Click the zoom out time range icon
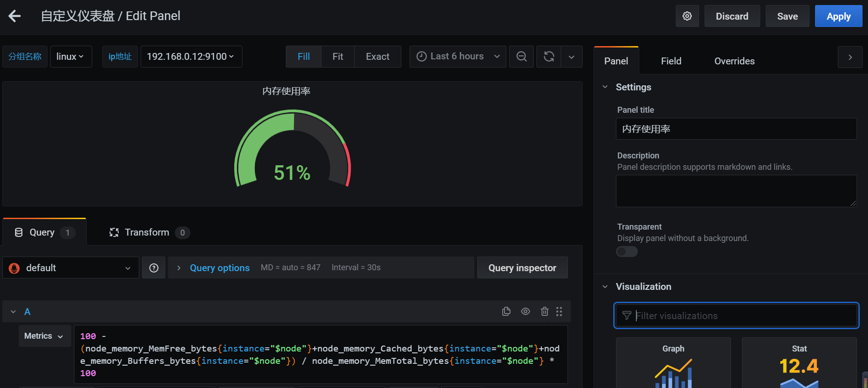Screen dimensions: 868x388 (521, 57)
